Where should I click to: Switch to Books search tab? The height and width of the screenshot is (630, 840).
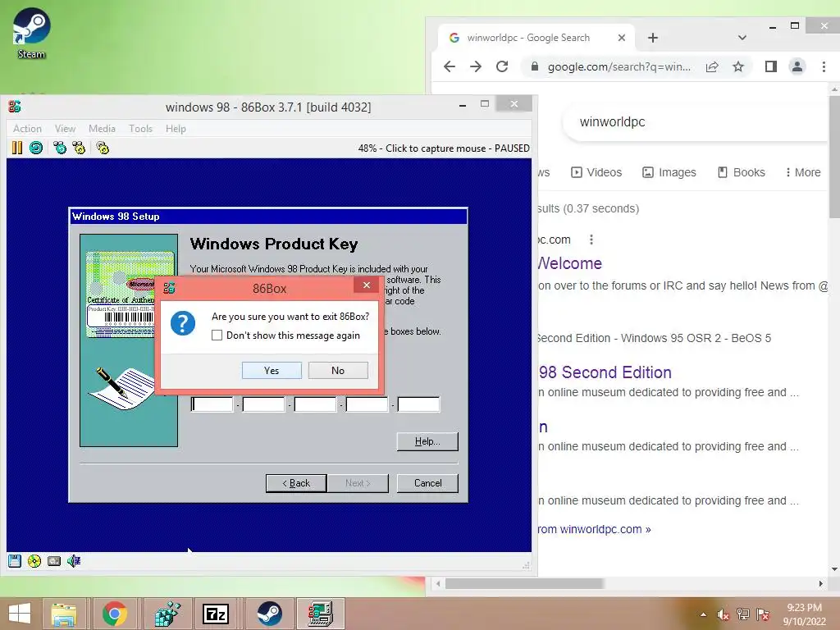(x=741, y=172)
